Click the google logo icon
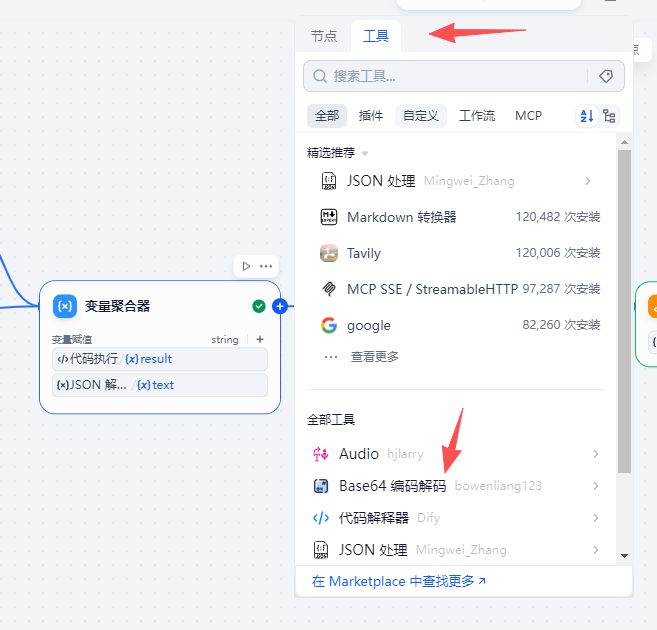Screen dimensions: 657x630 pyautogui.click(x=329, y=325)
